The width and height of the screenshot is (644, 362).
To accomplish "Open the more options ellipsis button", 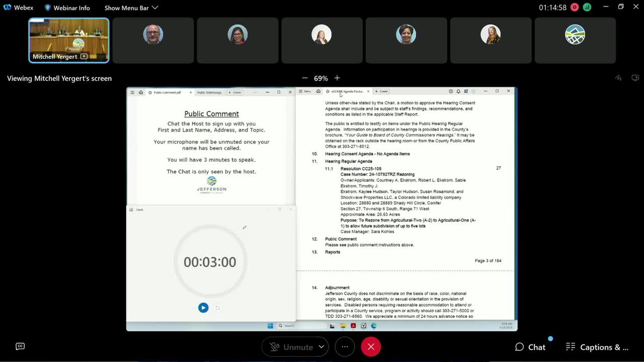I will 345,347.
